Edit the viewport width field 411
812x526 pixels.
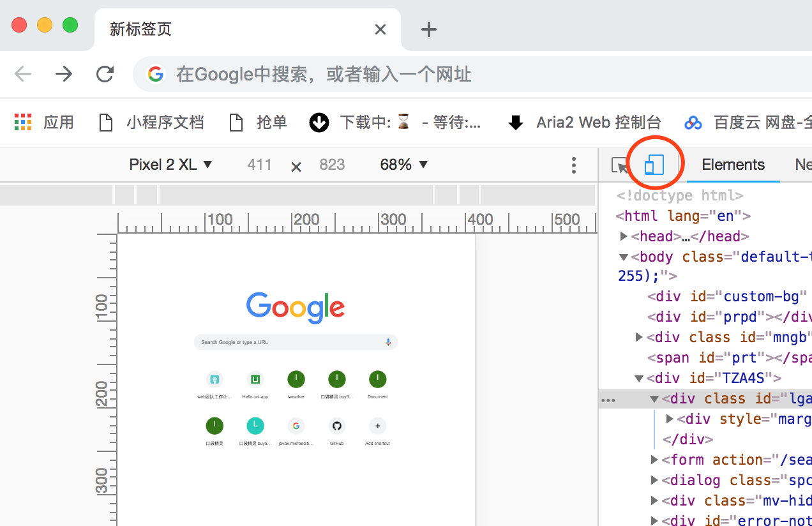click(x=260, y=165)
